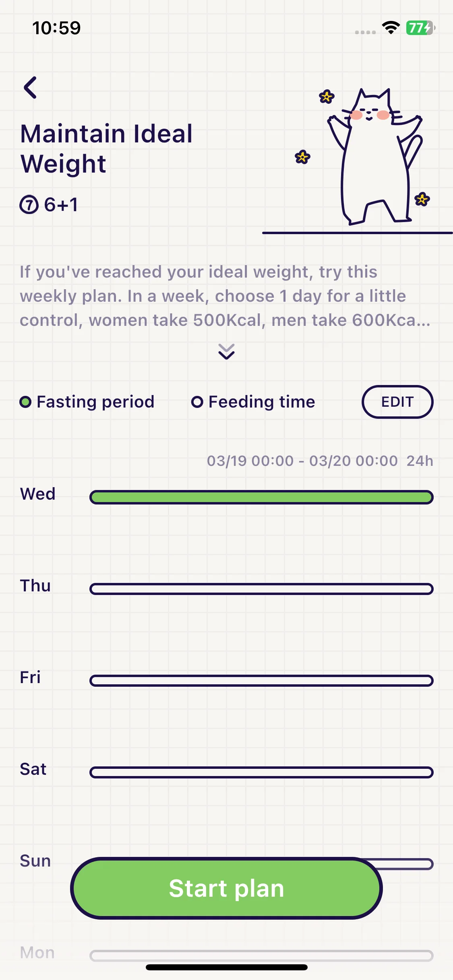
Task: Select the hollow Feeding time legend circle
Action: point(197,402)
